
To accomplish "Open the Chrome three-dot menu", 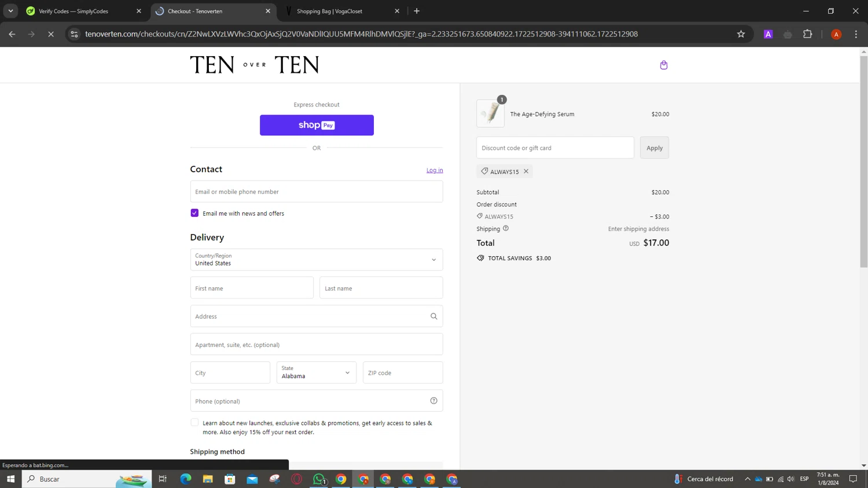I will (856, 34).
